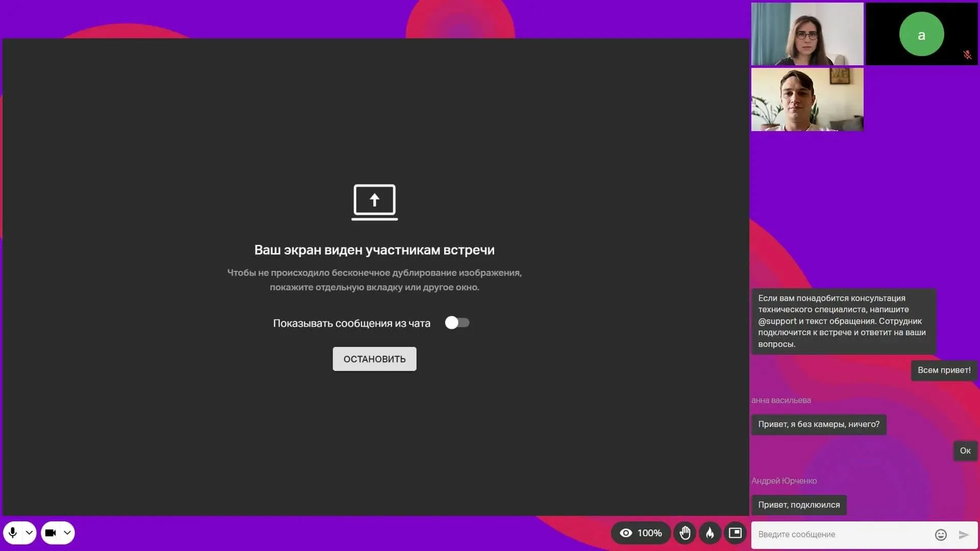Click the screen share laptop icon

[375, 202]
